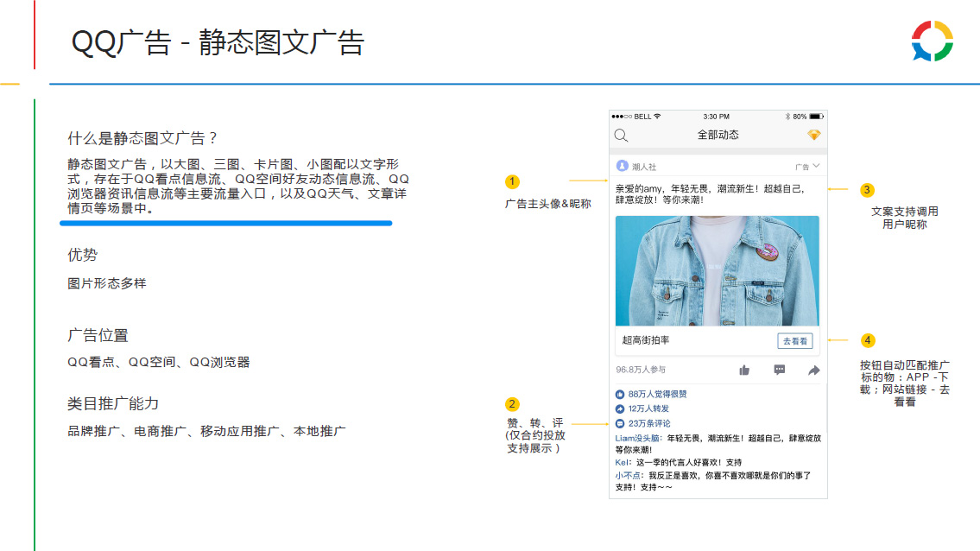
Task: Tap the 去看看 button
Action: [795, 341]
